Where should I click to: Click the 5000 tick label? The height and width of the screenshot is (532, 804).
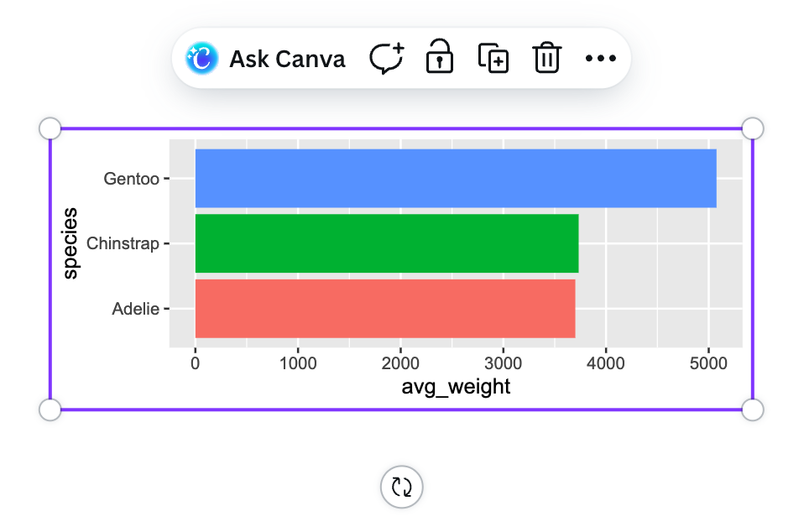point(708,363)
